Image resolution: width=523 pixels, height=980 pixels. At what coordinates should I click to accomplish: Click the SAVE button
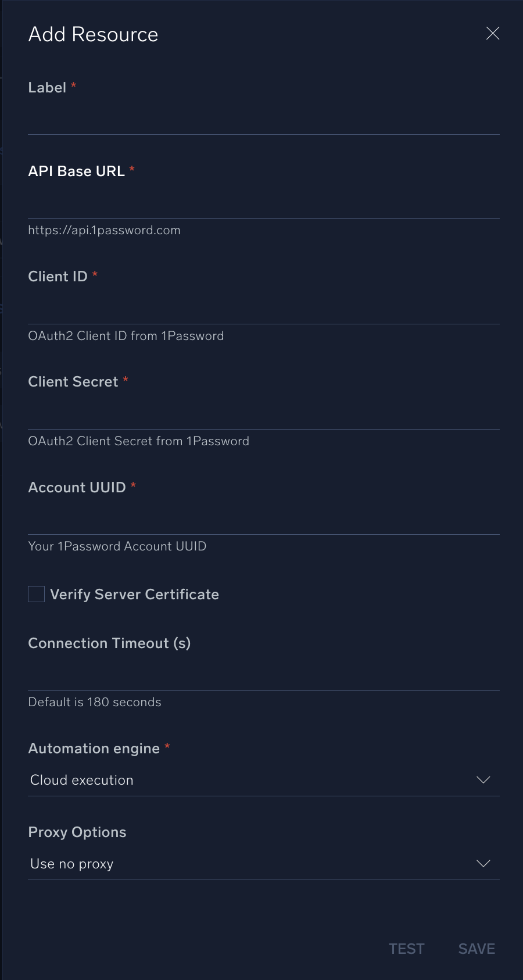pyautogui.click(x=477, y=949)
